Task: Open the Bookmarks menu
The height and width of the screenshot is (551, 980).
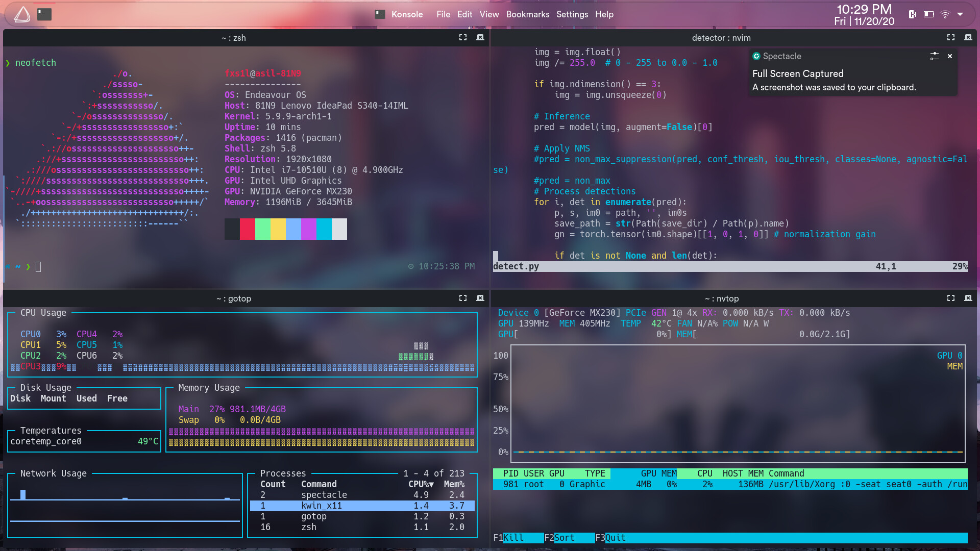Action: 528,14
